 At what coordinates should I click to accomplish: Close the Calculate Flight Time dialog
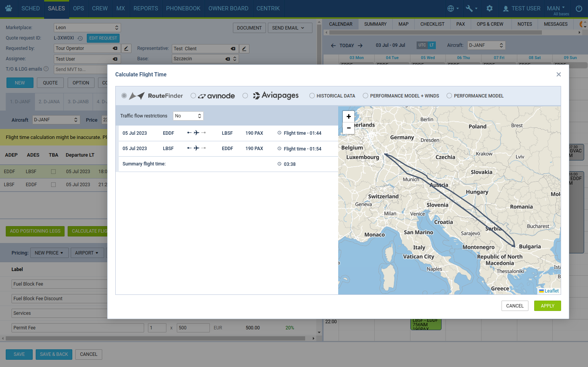tap(559, 74)
